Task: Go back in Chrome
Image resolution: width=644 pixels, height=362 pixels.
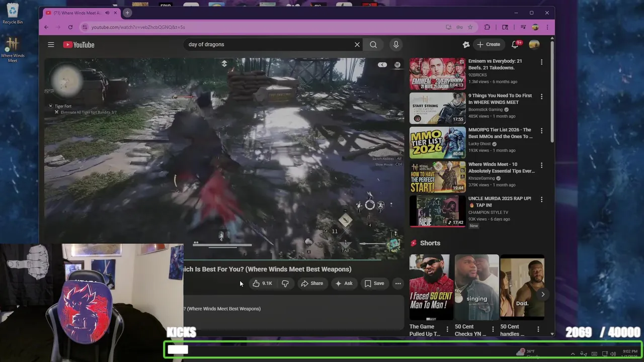Action: (x=46, y=27)
